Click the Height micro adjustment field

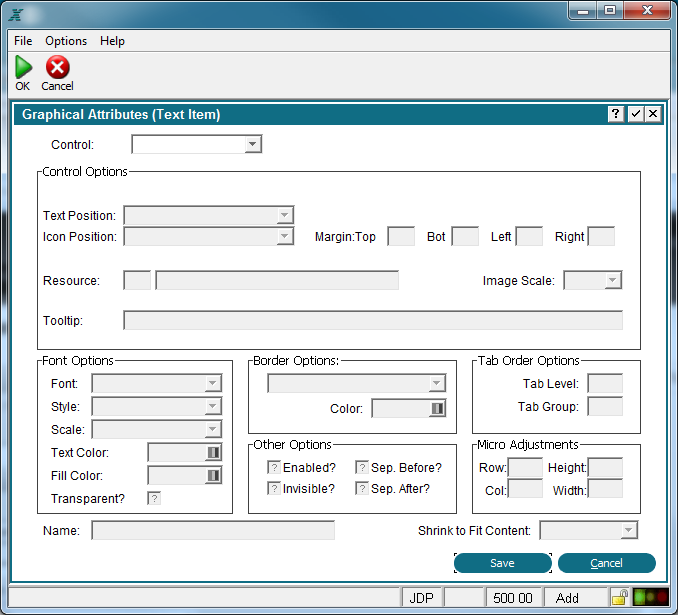[x=605, y=468]
